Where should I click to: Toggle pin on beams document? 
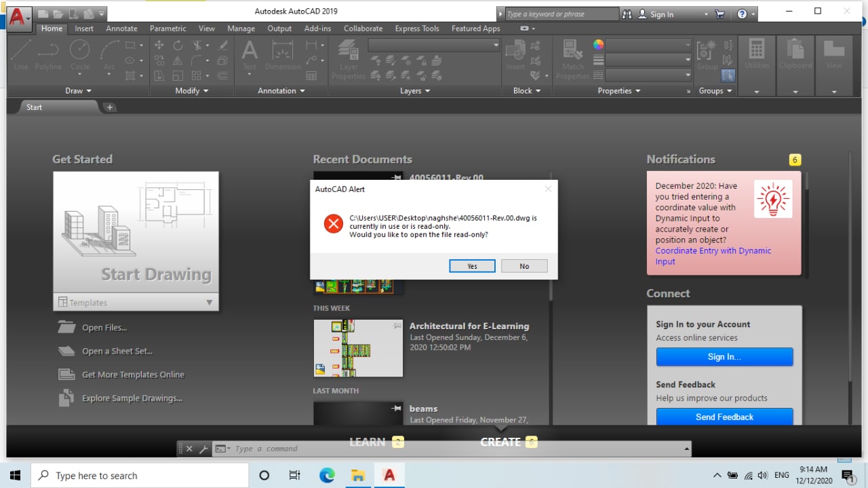[397, 409]
